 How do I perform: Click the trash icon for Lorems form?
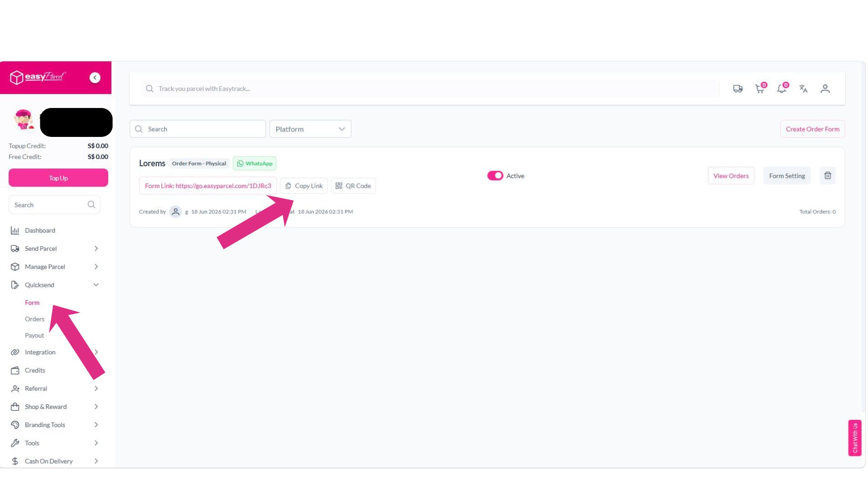(828, 176)
